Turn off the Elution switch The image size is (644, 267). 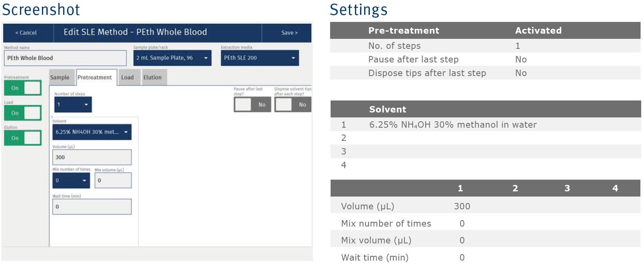point(23,138)
